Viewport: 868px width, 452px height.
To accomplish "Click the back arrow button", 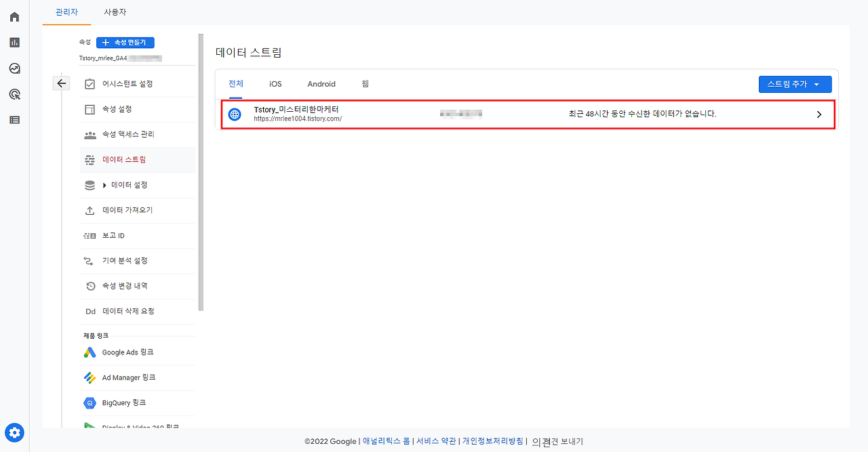I will [62, 83].
